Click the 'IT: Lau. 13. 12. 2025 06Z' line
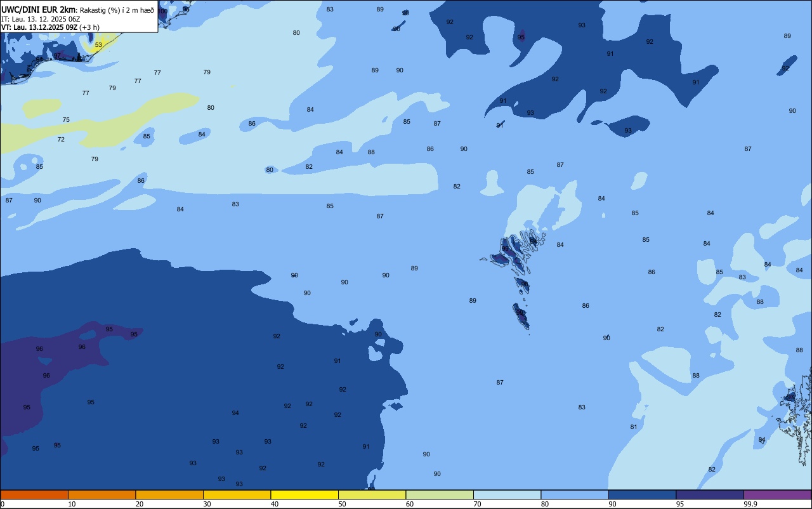This screenshot has height=509, width=812. (41, 19)
